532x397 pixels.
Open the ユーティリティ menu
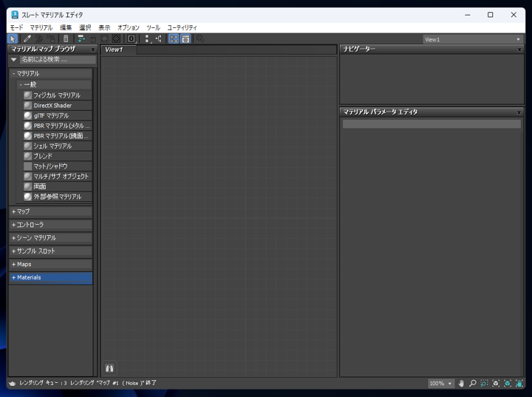182,27
